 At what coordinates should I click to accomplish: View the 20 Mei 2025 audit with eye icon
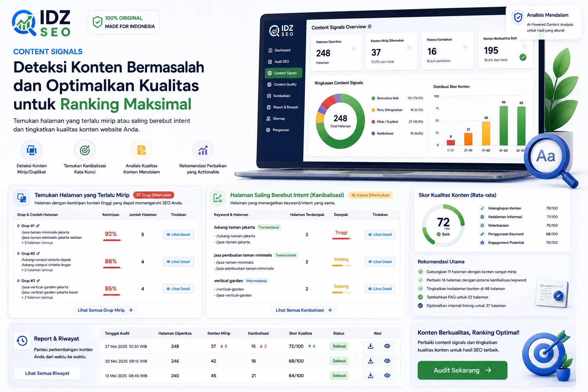(387, 361)
